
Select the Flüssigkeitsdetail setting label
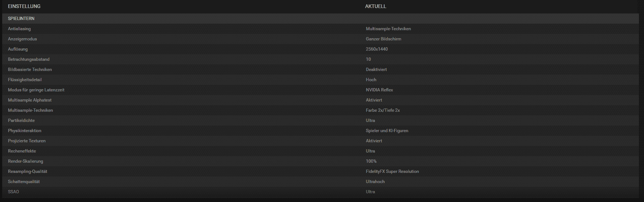tap(25, 80)
